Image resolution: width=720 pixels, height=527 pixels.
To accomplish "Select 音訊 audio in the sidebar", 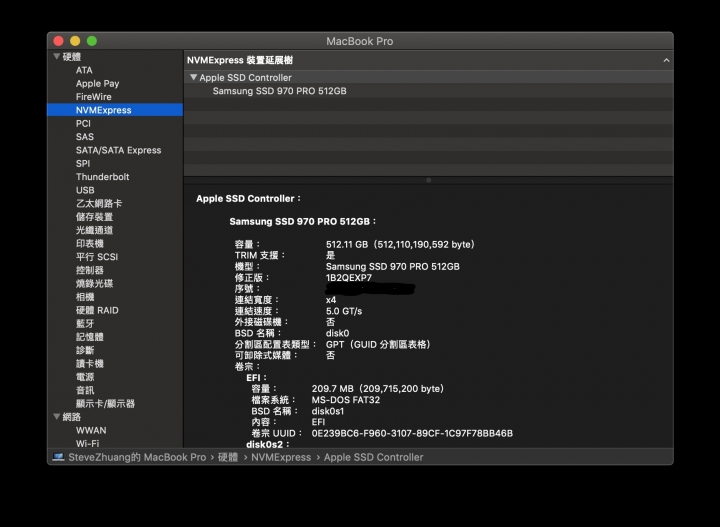I will [85, 390].
